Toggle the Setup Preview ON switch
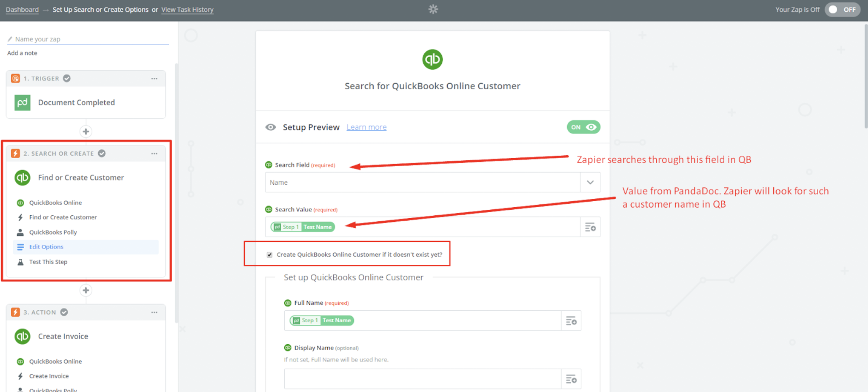 point(583,127)
